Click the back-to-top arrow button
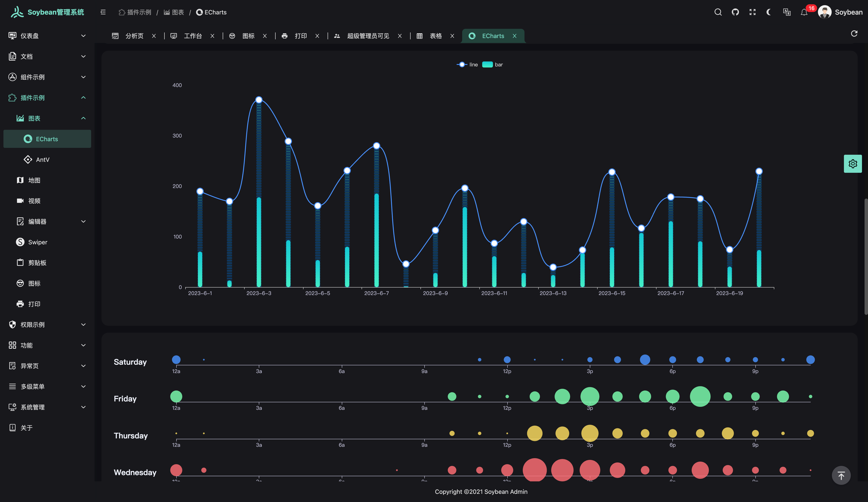Image resolution: width=868 pixels, height=502 pixels. pyautogui.click(x=841, y=476)
